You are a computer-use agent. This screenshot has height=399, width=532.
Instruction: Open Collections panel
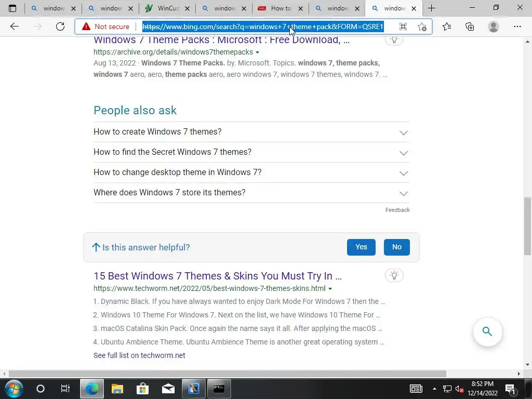click(x=470, y=26)
